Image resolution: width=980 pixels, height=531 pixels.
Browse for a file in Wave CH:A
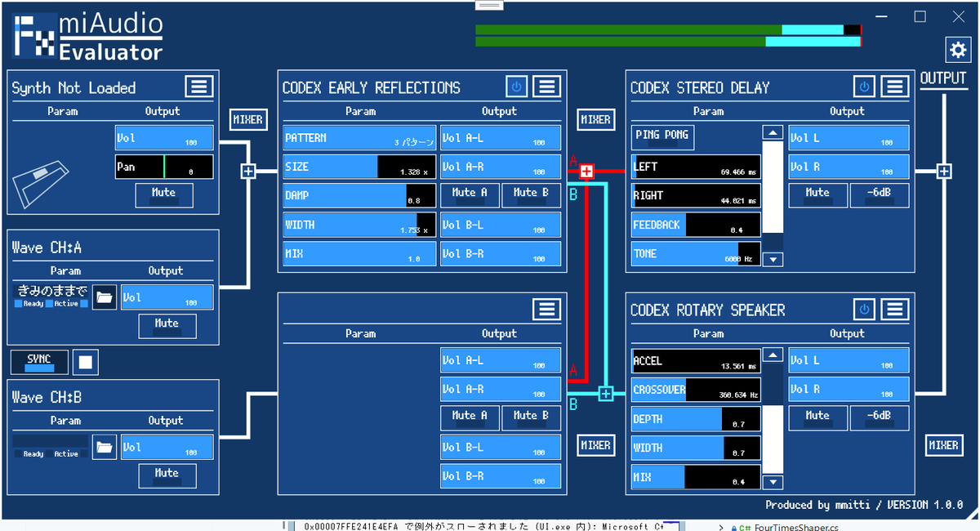105,297
